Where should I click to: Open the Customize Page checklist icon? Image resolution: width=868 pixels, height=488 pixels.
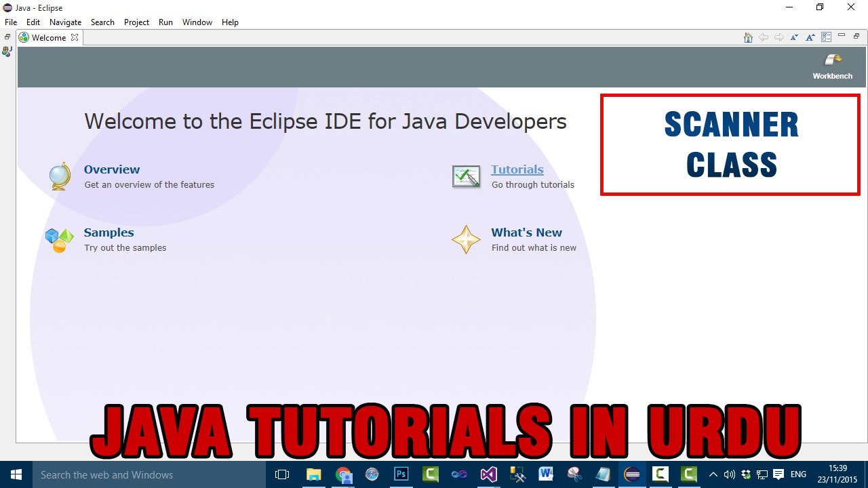[826, 37]
